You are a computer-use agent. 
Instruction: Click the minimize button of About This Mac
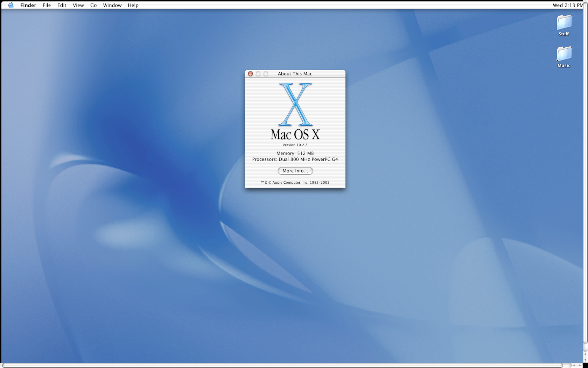(258, 74)
